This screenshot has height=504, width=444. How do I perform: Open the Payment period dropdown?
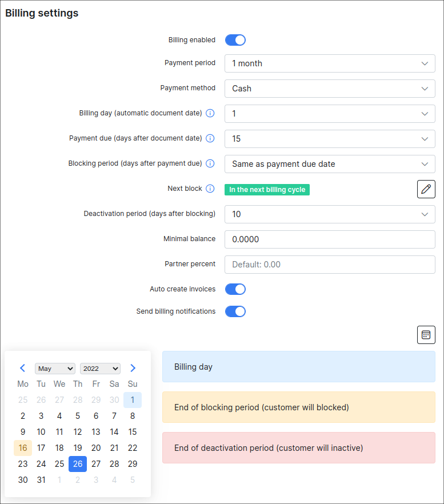330,63
